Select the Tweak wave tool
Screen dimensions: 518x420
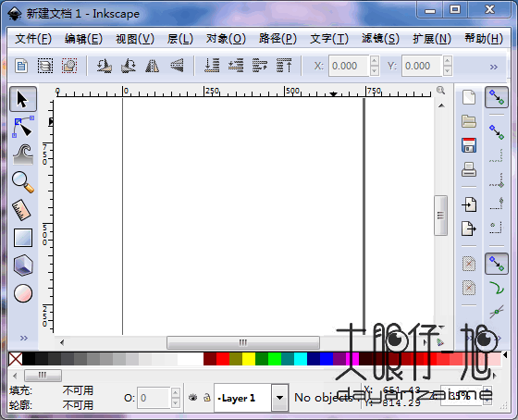pos(23,154)
